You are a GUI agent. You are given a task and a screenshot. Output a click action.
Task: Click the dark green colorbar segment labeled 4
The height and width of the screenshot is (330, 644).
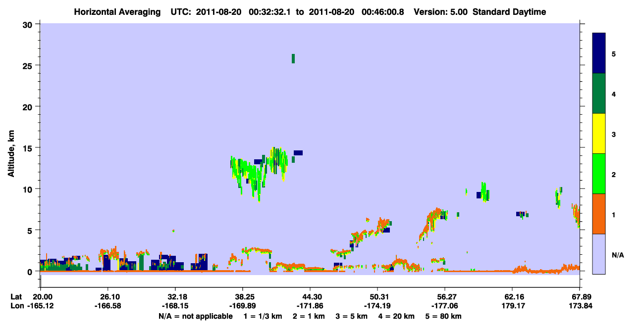pos(599,94)
